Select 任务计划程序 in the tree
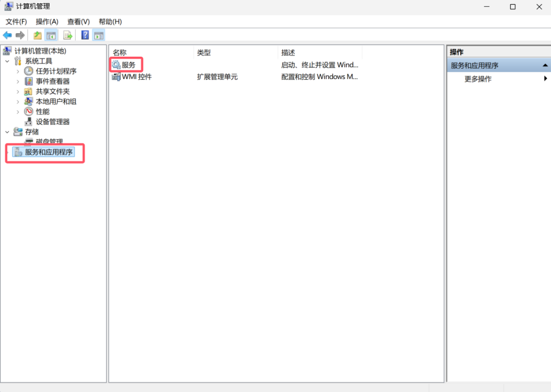Viewport: 551px width, 392px height. point(56,71)
